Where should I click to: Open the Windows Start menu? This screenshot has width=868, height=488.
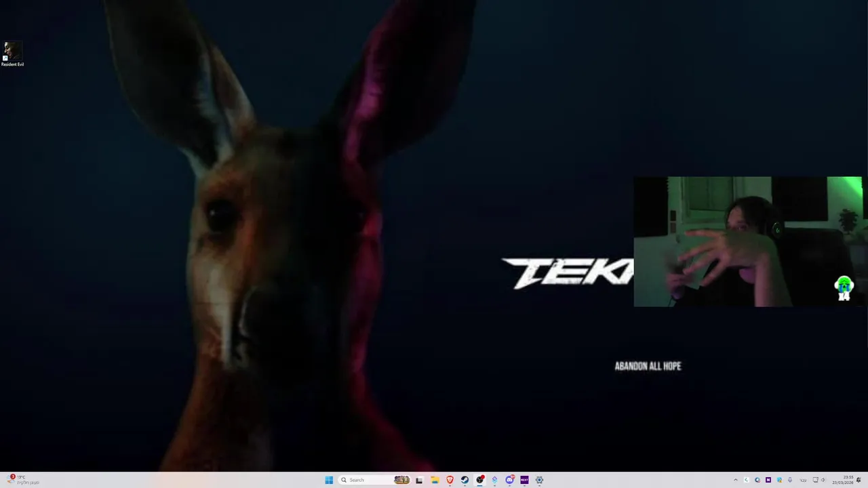329,480
